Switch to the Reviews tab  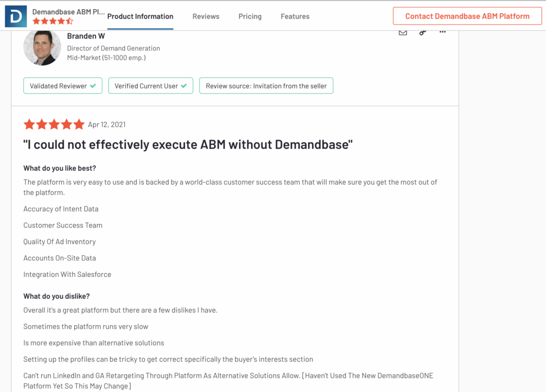(x=206, y=17)
